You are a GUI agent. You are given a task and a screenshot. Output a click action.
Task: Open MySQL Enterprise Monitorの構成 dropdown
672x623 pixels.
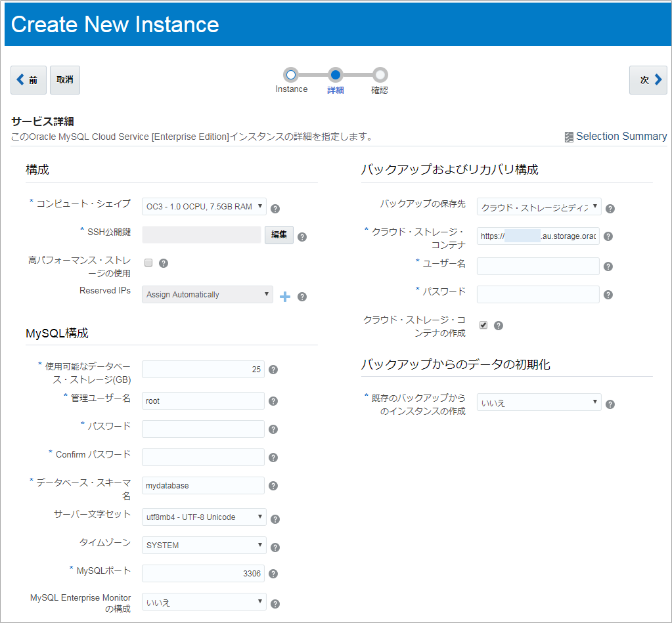(204, 602)
